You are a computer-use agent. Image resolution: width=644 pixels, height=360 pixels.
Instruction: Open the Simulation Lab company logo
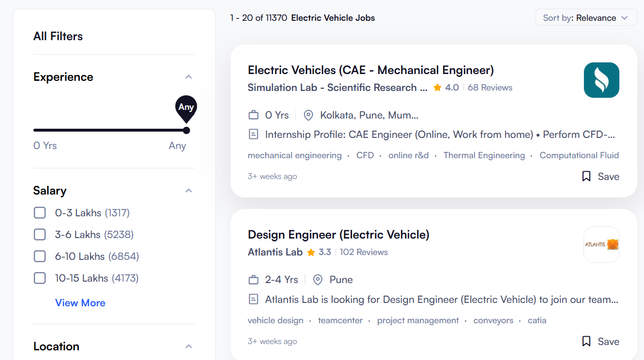(x=601, y=80)
